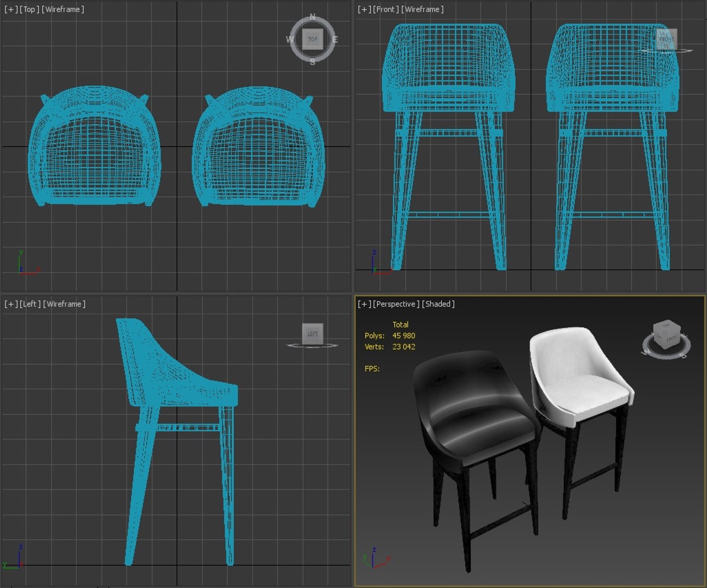This screenshot has height=588, width=707.
Task: Open Wireframe shading menu in Front viewport
Action: pyautogui.click(x=422, y=9)
